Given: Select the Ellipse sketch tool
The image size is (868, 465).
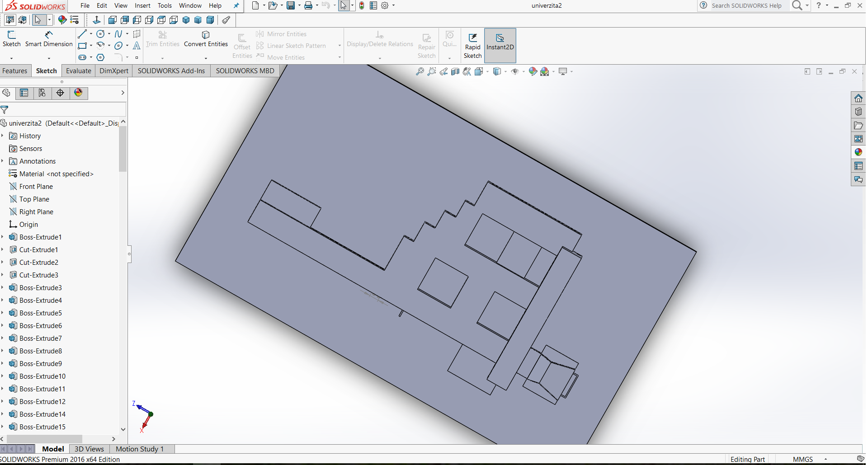Looking at the screenshot, I should click(118, 46).
